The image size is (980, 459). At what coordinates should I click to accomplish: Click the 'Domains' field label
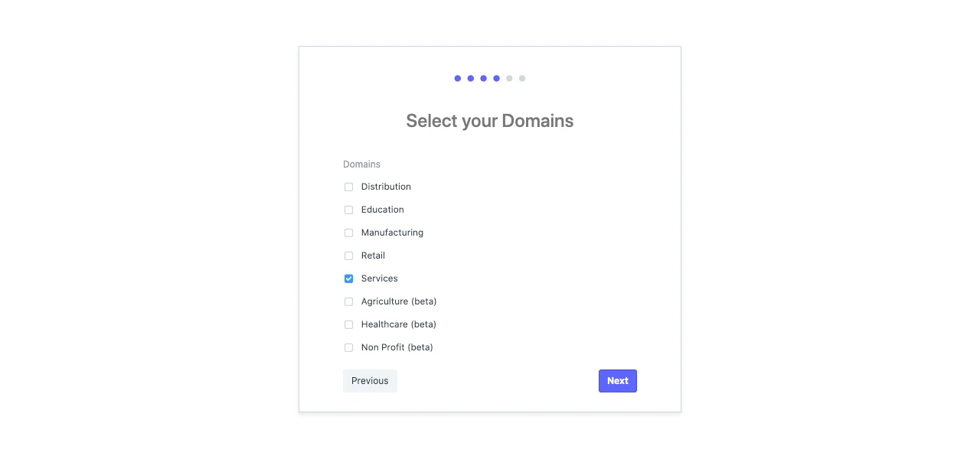point(361,164)
